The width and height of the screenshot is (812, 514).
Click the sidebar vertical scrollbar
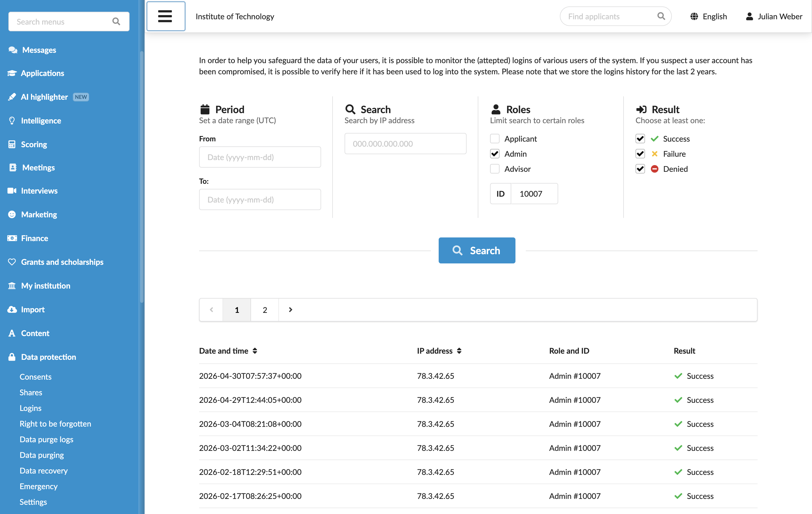click(142, 177)
